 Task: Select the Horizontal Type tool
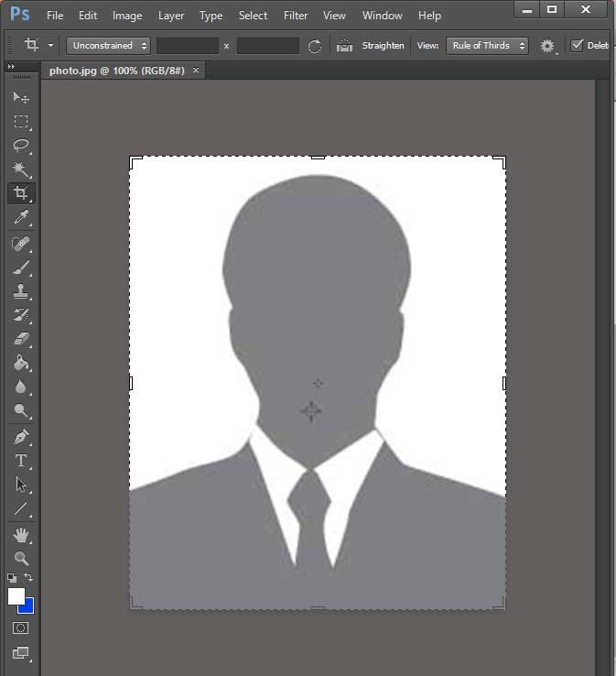(21, 461)
